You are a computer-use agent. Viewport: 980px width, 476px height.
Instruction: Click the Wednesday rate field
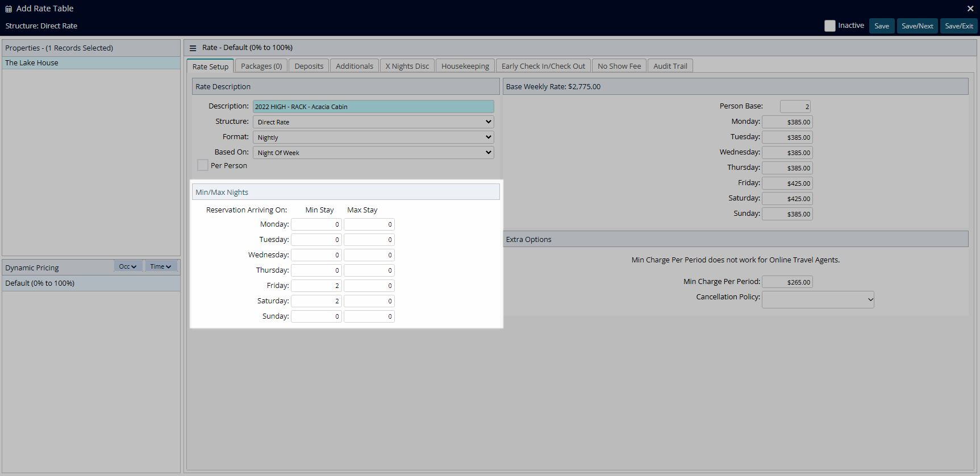point(787,153)
